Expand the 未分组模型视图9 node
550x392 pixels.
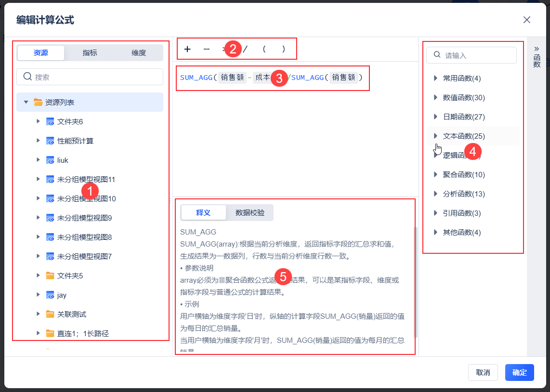38,218
